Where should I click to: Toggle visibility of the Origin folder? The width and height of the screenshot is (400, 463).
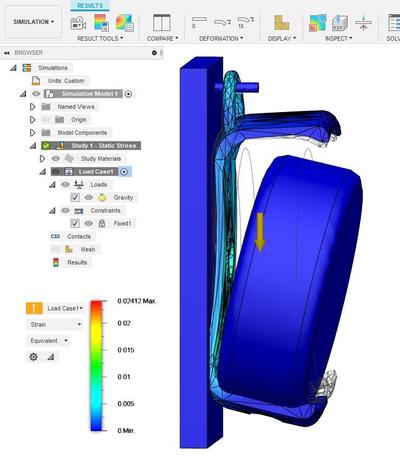[46, 120]
